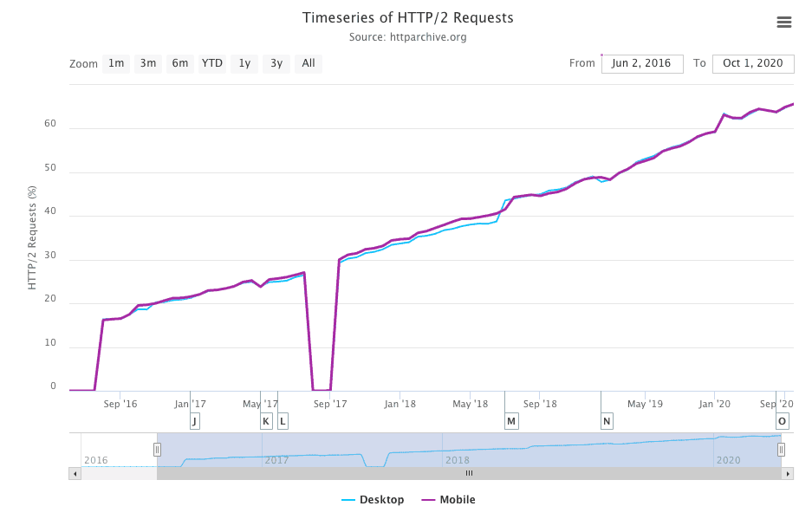Select the left navigator resize handle
The image size is (812, 519).
158,450
